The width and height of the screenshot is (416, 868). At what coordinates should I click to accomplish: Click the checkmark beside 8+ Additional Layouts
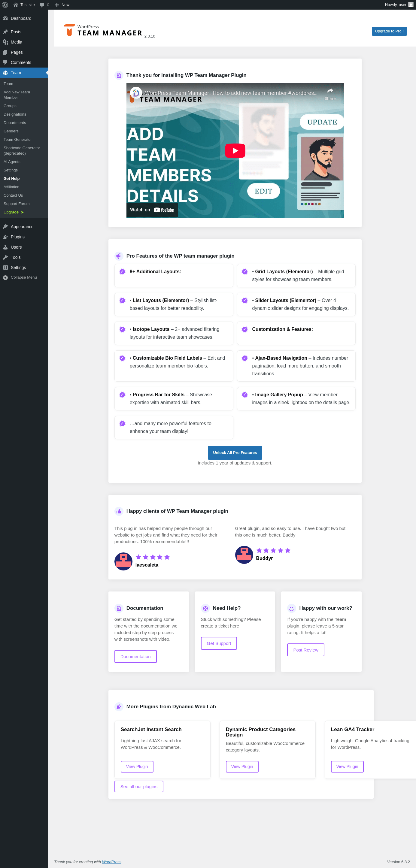pos(122,272)
